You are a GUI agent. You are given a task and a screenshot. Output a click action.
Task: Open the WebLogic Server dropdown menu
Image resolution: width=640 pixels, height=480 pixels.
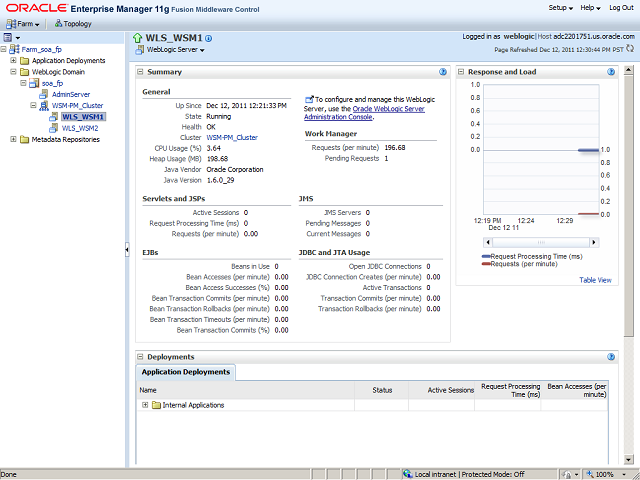coord(175,49)
